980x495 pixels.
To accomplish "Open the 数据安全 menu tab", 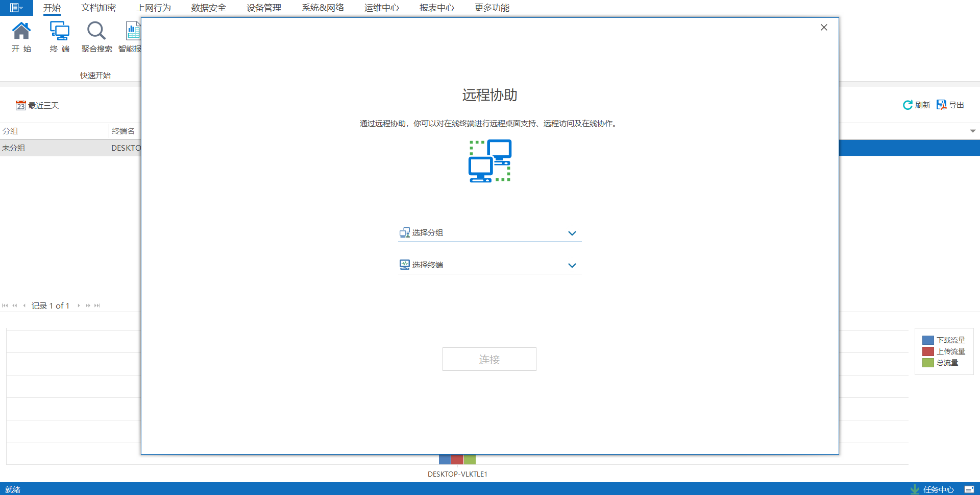I will (208, 8).
